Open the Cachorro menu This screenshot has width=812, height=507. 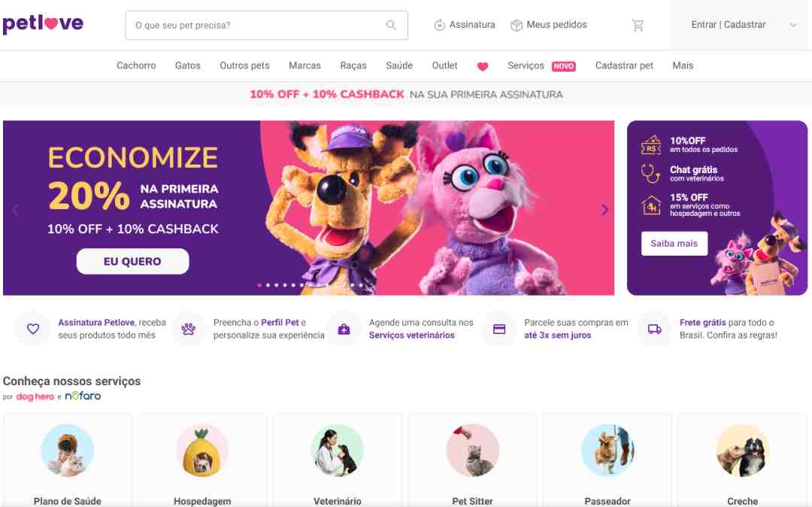[x=136, y=65]
